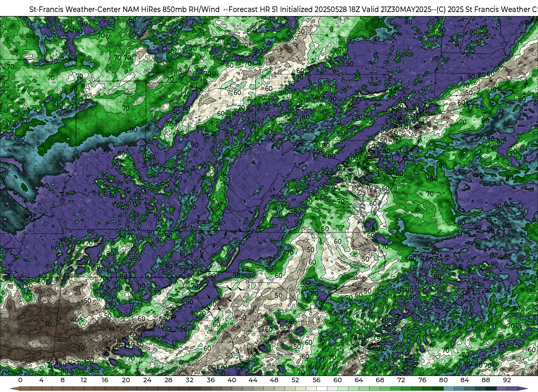Click the colorbar label '16'
This screenshot has height=392, width=538.
point(105,380)
